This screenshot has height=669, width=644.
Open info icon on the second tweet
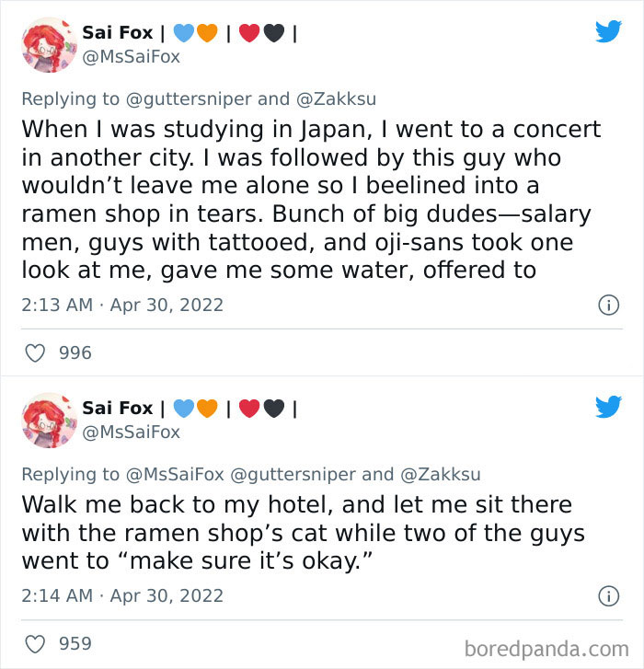pyautogui.click(x=608, y=595)
